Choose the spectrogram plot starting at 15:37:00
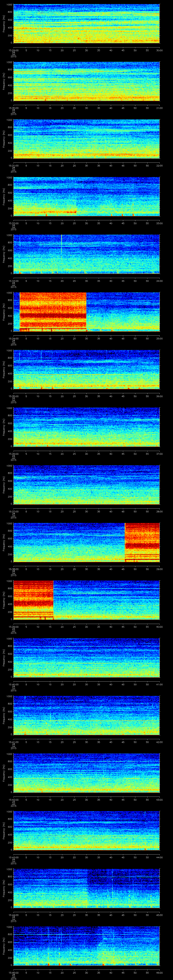This screenshot has width=173, height=980. [x=86, y=485]
